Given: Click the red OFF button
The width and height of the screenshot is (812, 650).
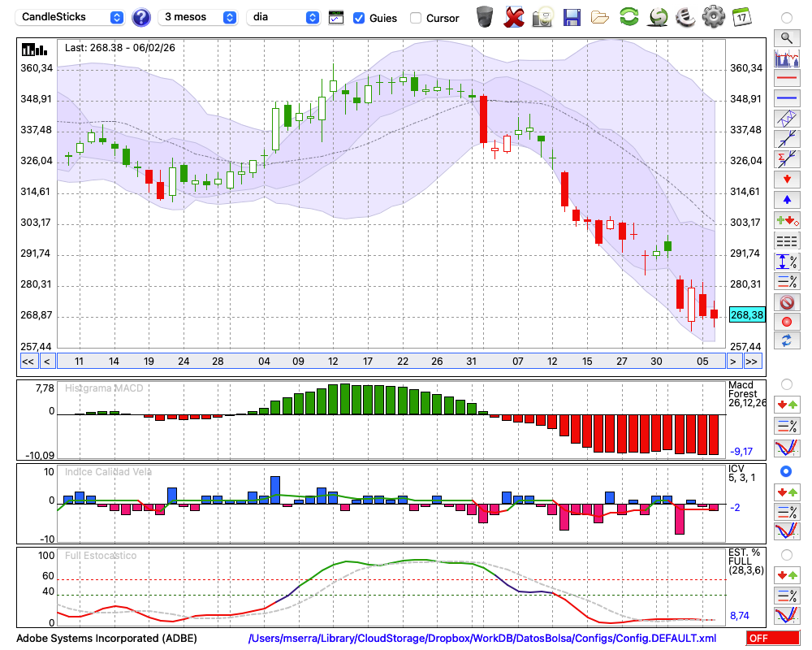Looking at the screenshot, I should point(772,639).
